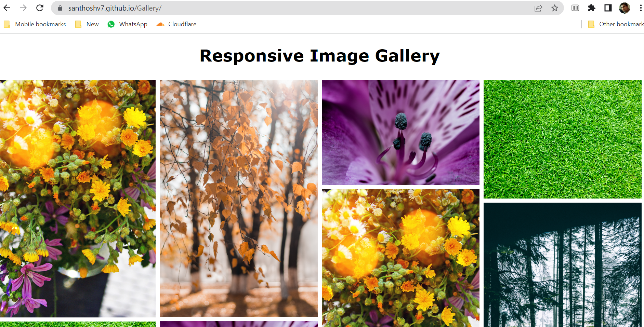The height and width of the screenshot is (327, 644).
Task: Open the WhatsApp bookmark
Action: coord(128,24)
